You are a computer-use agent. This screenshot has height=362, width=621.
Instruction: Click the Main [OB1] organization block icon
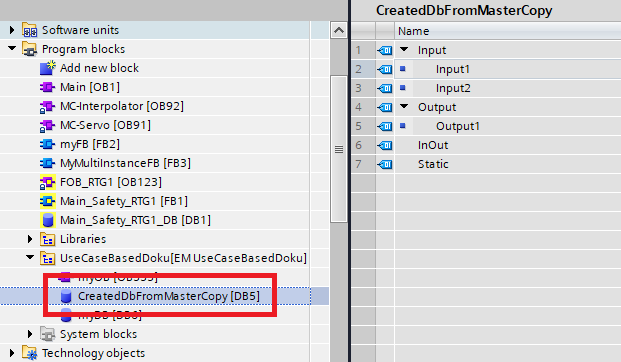click(47, 87)
